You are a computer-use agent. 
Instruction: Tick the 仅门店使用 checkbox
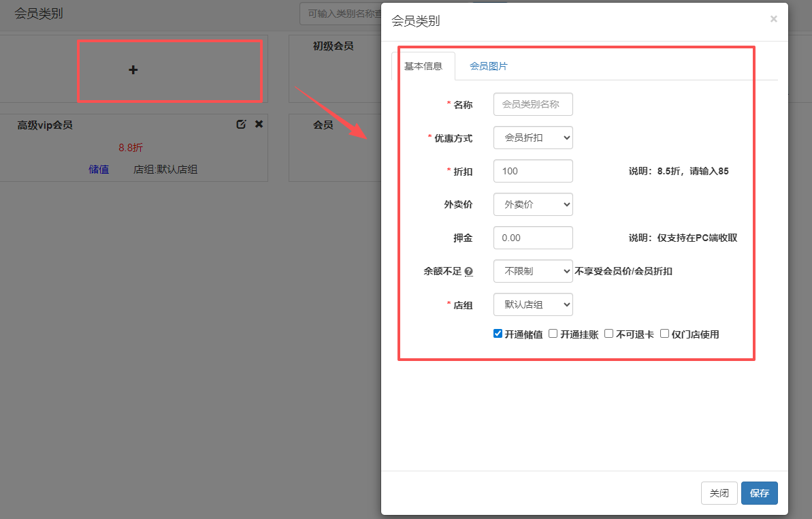coord(665,334)
